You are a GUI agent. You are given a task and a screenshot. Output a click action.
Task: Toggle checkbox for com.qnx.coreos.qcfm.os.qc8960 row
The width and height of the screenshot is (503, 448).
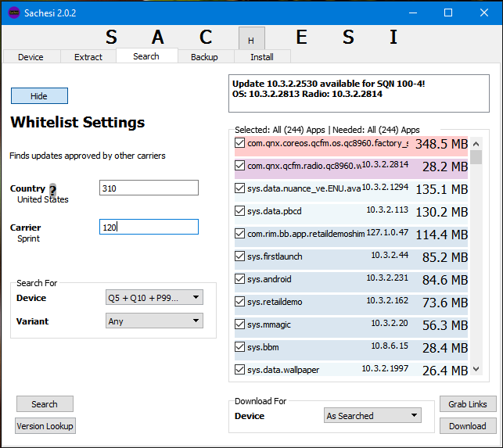239,143
